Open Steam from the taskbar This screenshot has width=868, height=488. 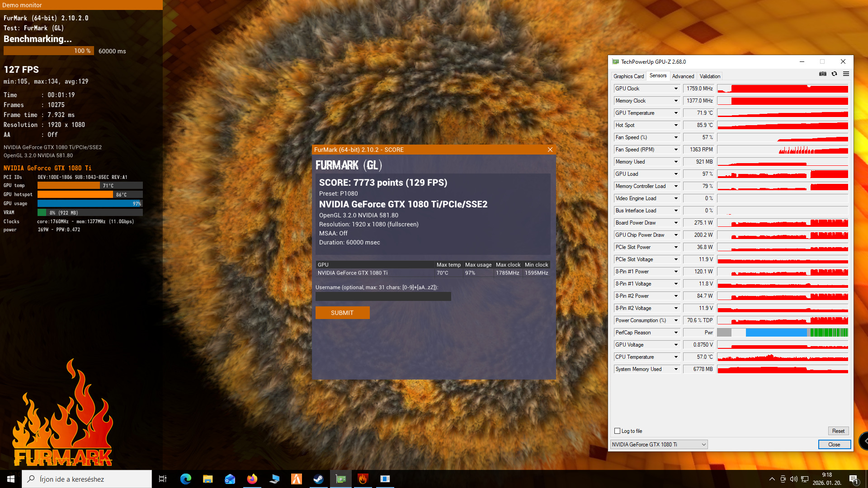tap(319, 479)
